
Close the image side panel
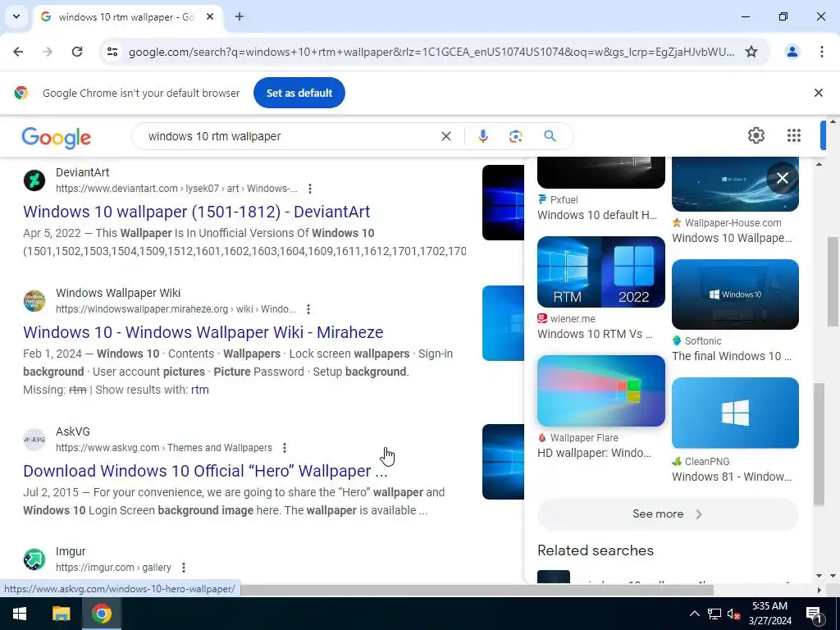pos(782,178)
